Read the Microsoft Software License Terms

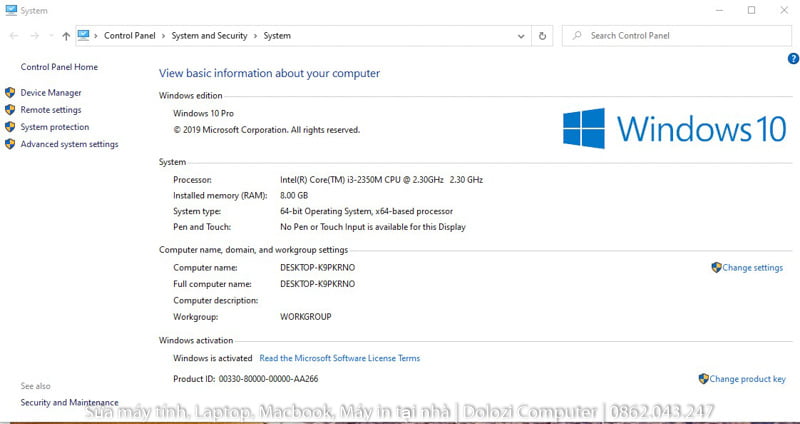coord(340,358)
